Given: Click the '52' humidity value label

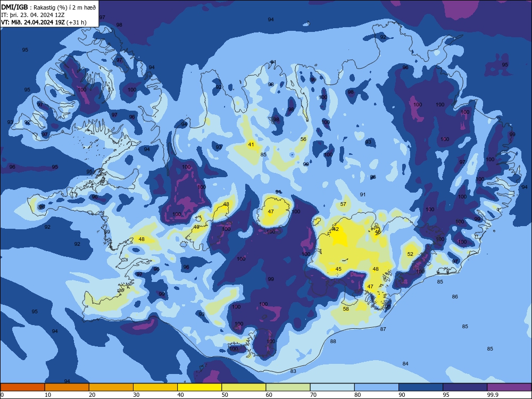Looking at the screenshot, I should [410, 254].
